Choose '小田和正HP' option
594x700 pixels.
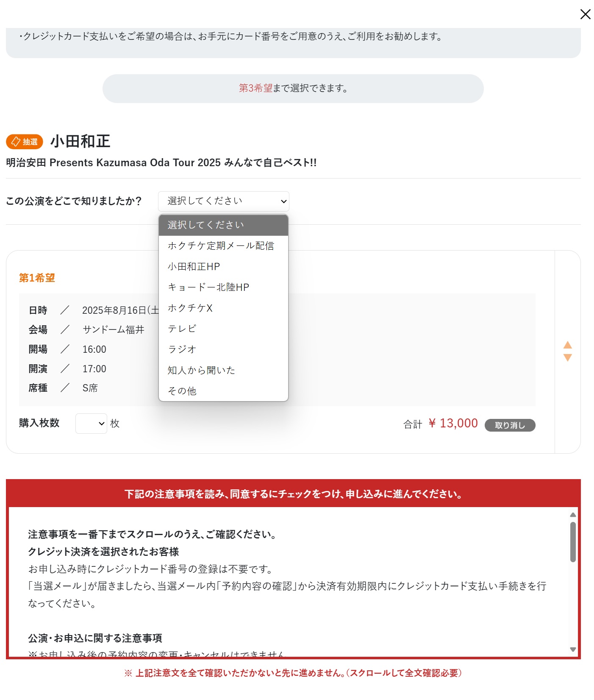[223, 267]
